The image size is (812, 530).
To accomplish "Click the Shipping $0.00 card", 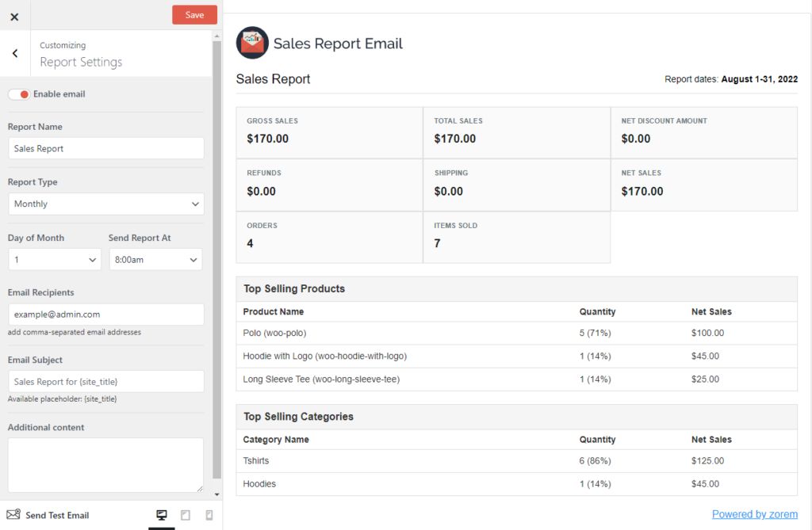I will click(x=517, y=185).
